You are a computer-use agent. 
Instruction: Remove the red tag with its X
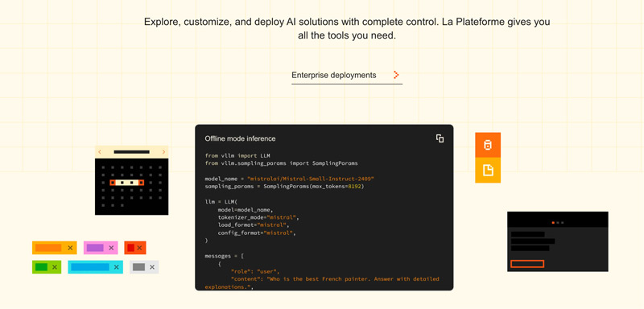[139, 248]
